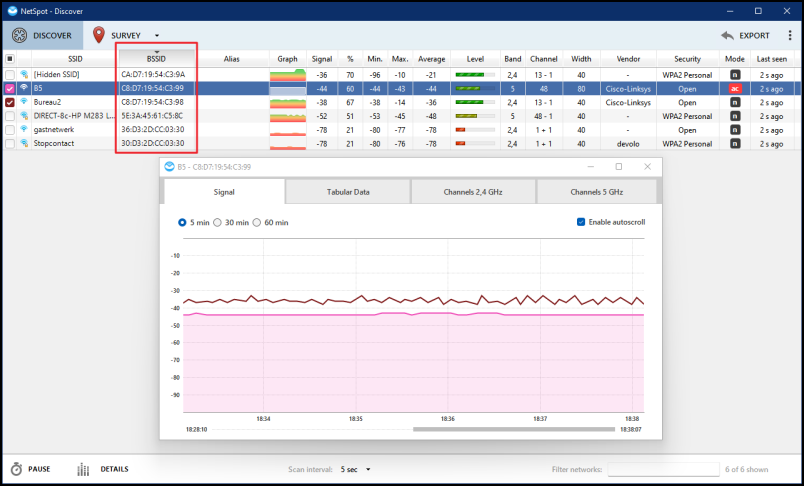Open the Channels 5 GHz tab
The width and height of the screenshot is (804, 486).
click(596, 192)
